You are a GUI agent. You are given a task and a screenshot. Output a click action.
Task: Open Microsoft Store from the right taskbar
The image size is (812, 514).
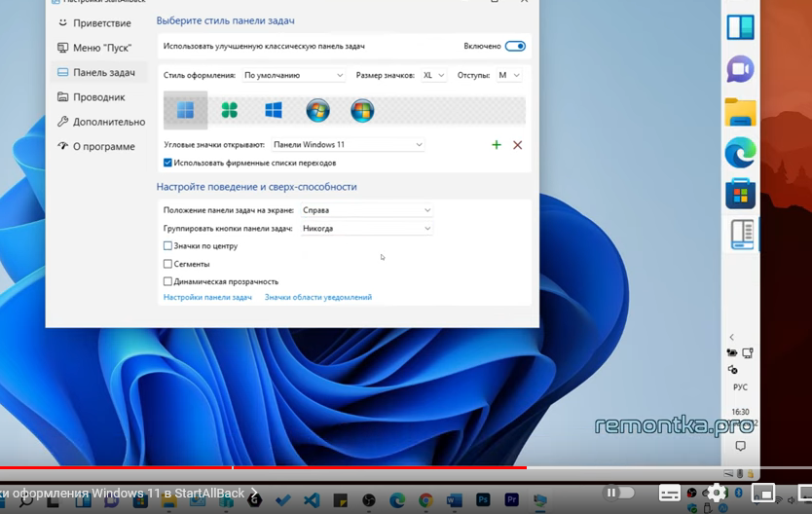click(740, 194)
